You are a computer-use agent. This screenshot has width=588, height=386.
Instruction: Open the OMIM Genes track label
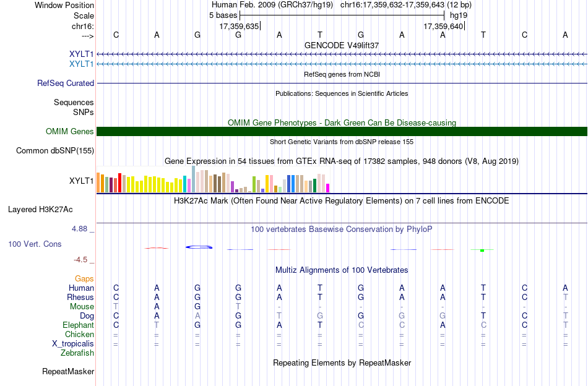(x=70, y=132)
